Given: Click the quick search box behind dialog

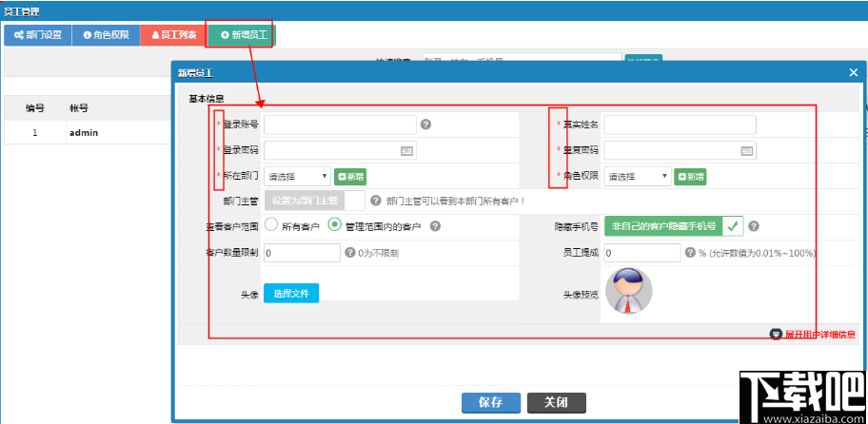Looking at the screenshot, I should pyautogui.click(x=522, y=57).
